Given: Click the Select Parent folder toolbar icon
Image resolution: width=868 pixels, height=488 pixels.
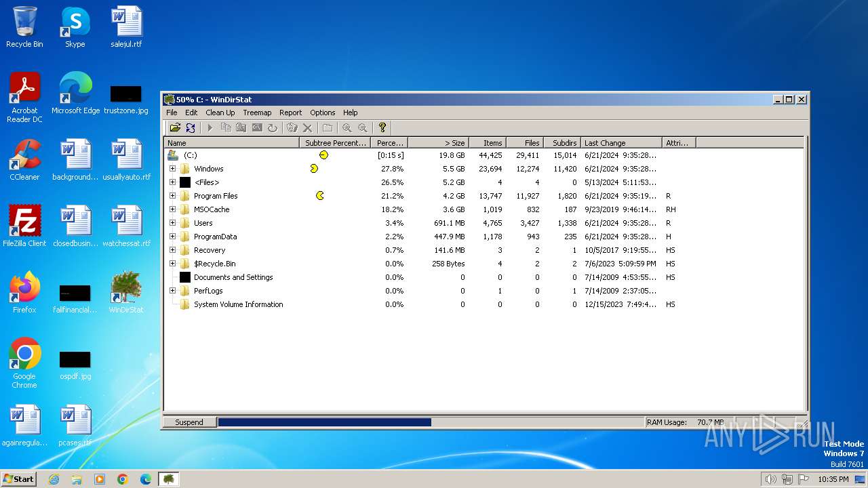Looking at the screenshot, I should [x=328, y=127].
